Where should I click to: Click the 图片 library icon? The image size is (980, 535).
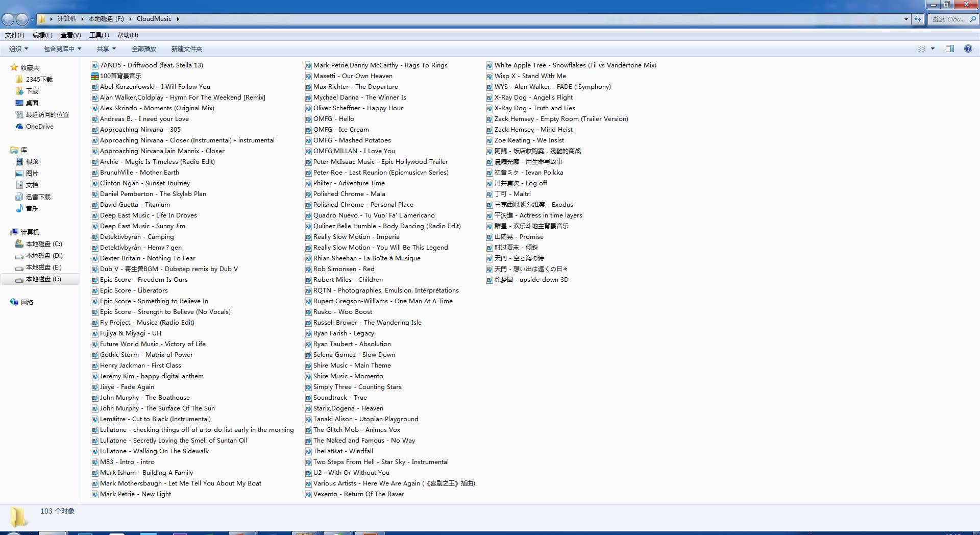(x=19, y=174)
